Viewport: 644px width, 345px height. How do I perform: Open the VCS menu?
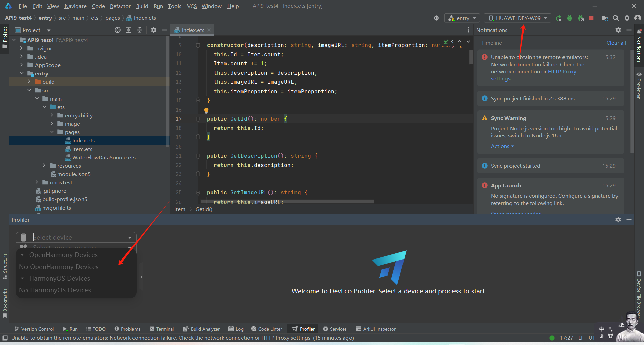(192, 6)
